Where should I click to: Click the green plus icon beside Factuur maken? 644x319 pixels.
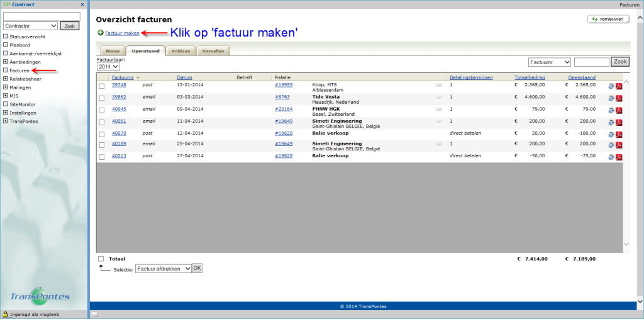[101, 33]
